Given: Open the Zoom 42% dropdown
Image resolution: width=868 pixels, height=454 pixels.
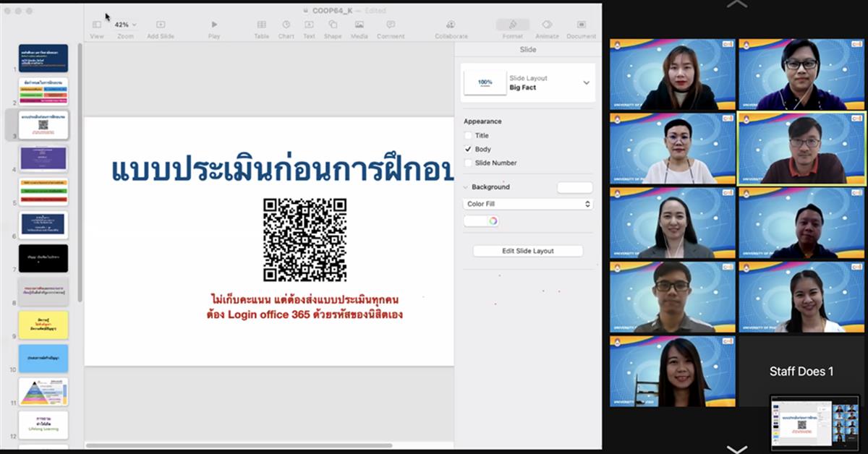Looking at the screenshot, I should pos(125,25).
